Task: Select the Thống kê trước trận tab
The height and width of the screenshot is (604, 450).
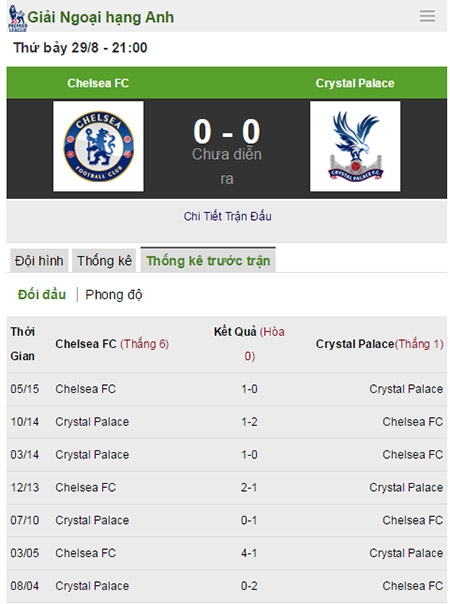Action: point(208,260)
